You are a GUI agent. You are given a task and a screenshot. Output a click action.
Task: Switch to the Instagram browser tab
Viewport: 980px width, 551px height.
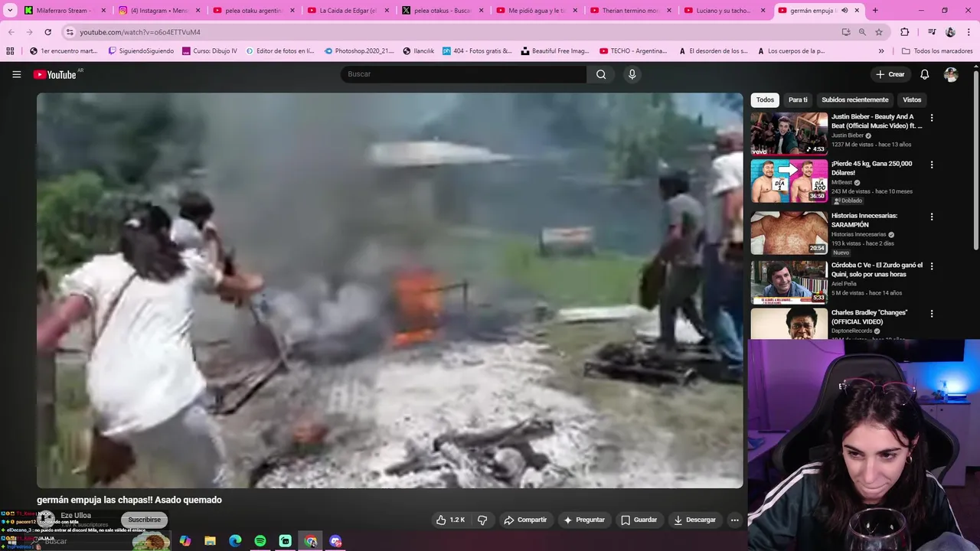tap(159, 11)
